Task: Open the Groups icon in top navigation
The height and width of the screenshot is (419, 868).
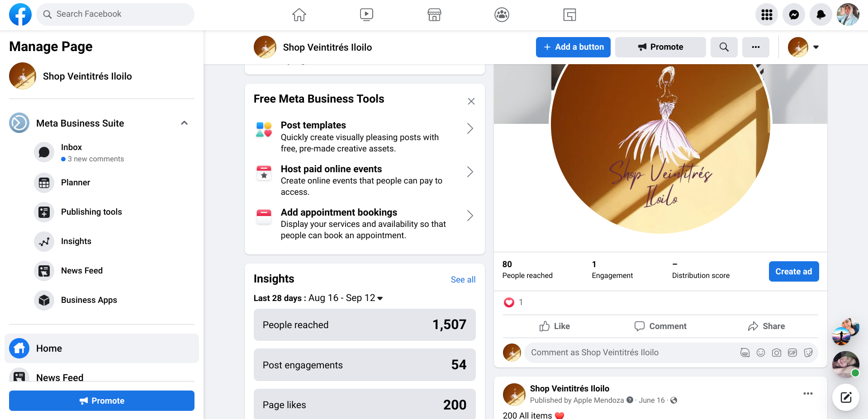Action: coord(502,15)
